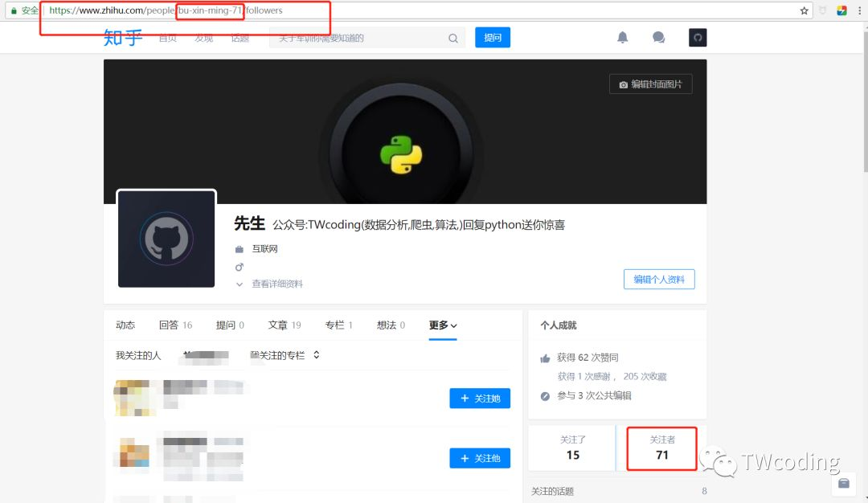Click the Zhihu logo
This screenshot has height=503, width=868.
pos(123,38)
